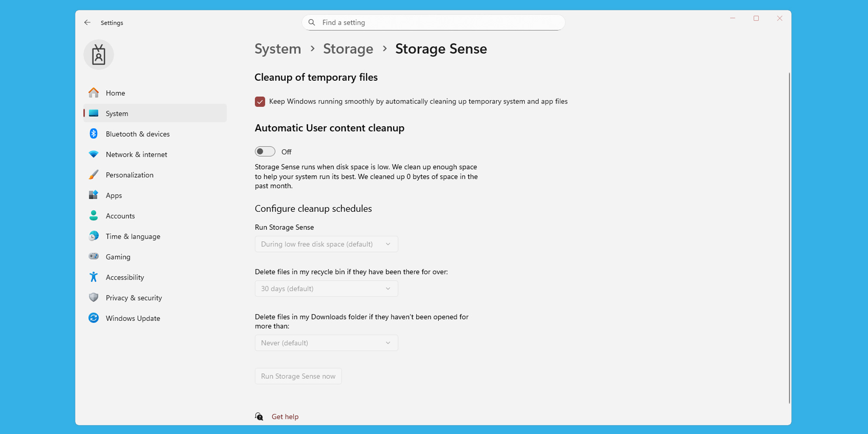Uncheck automatic temporary file cleanup
Screen dimensions: 868x434
pyautogui.click(x=260, y=101)
